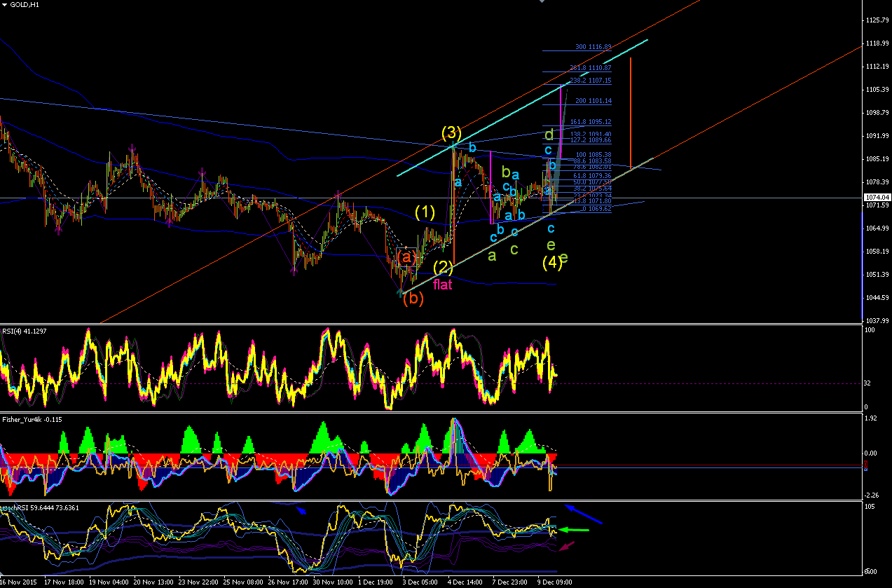Click price scale value 1105.39

(x=877, y=90)
